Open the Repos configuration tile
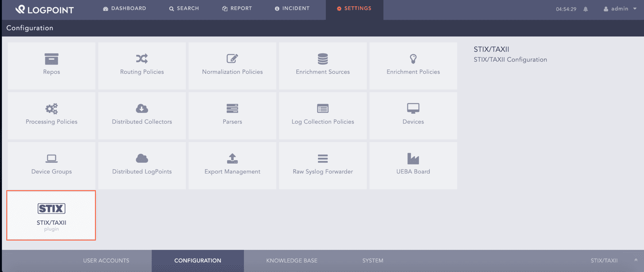 click(51, 66)
